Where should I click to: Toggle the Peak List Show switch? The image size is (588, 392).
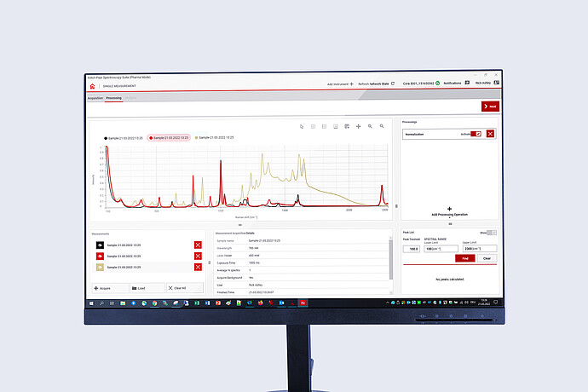click(x=490, y=232)
